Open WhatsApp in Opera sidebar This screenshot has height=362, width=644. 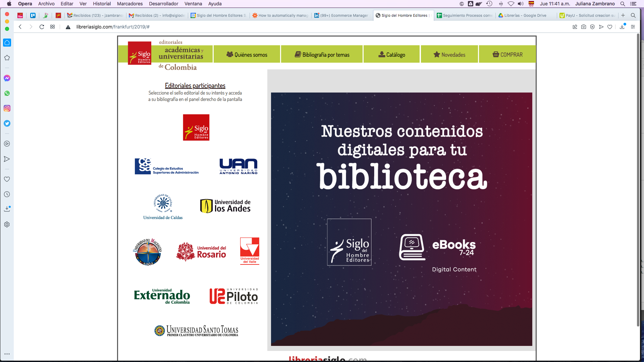pyautogui.click(x=7, y=93)
